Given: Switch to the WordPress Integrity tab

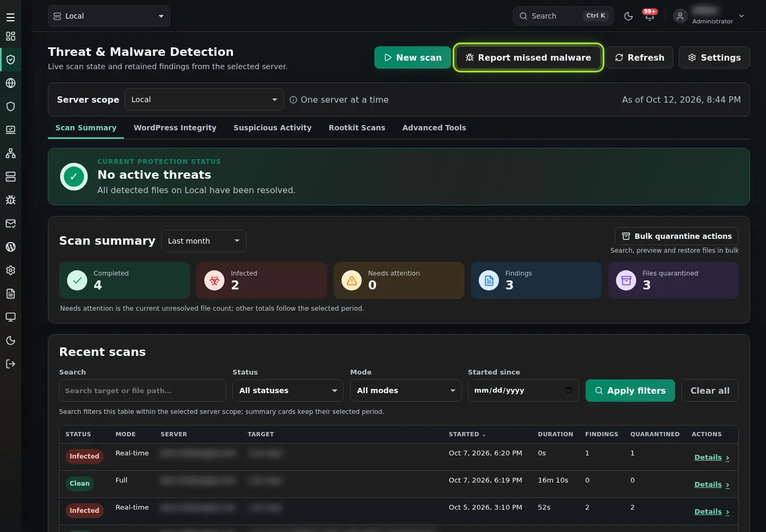Looking at the screenshot, I should (175, 128).
